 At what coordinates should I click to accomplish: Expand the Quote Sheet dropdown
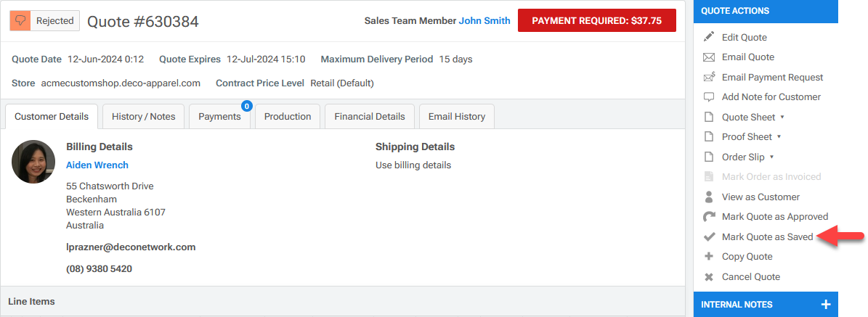782,117
